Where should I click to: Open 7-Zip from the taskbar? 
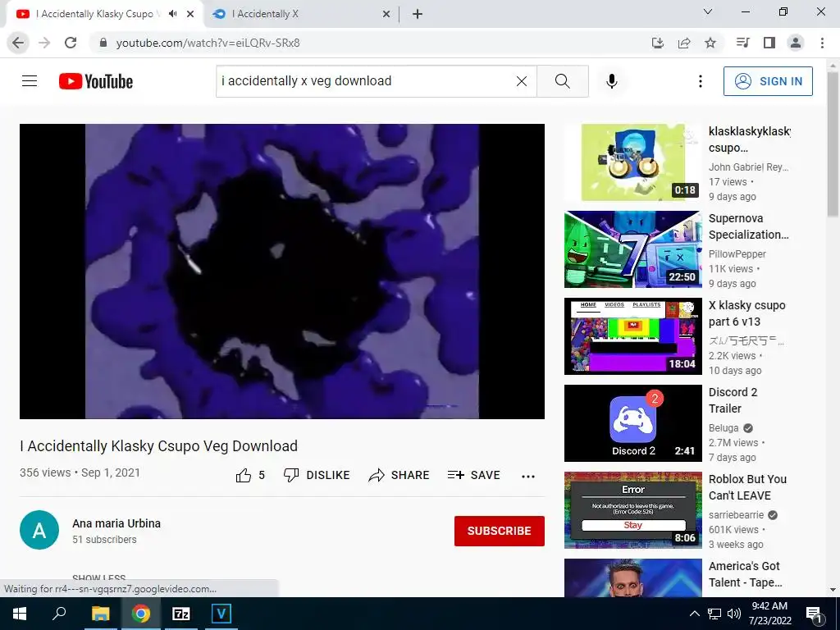(x=181, y=614)
